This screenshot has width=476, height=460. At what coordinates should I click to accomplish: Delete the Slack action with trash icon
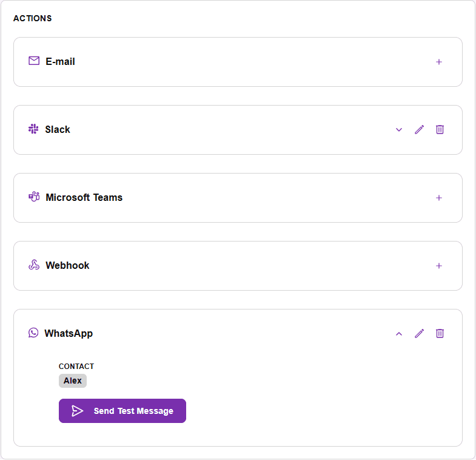click(x=440, y=129)
